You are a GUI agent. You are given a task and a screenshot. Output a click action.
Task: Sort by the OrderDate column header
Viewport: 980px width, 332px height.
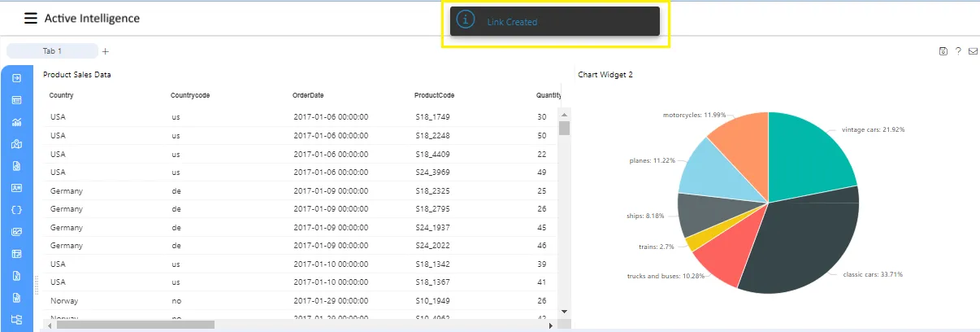tap(308, 95)
